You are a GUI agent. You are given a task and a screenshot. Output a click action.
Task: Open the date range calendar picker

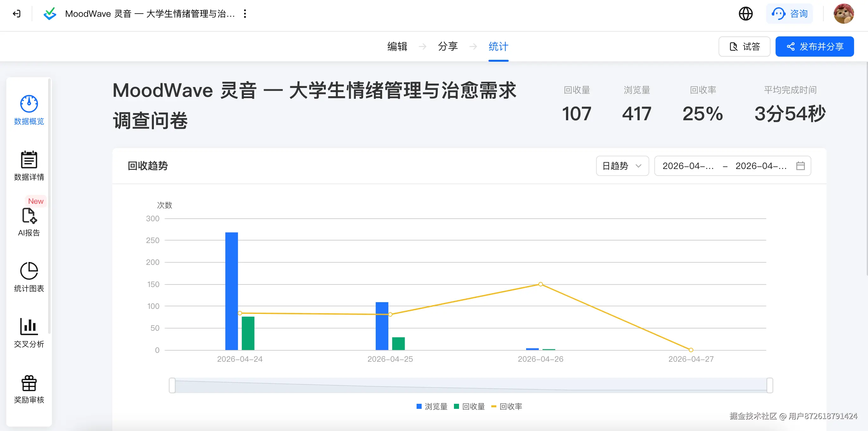click(800, 166)
